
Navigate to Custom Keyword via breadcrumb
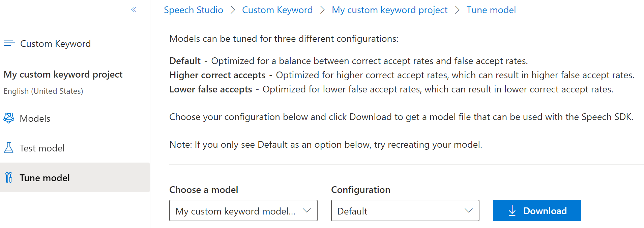(277, 10)
